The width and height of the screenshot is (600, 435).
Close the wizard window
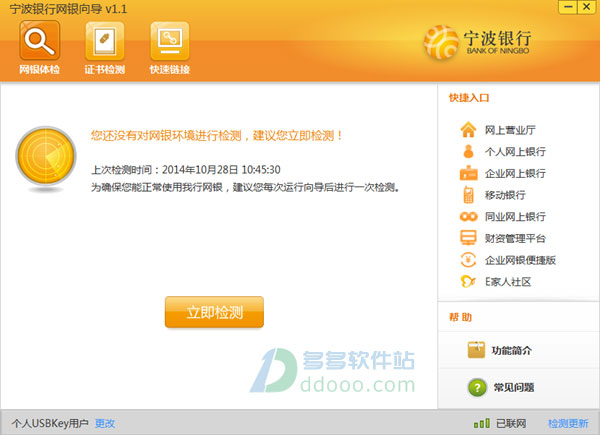pos(586,7)
